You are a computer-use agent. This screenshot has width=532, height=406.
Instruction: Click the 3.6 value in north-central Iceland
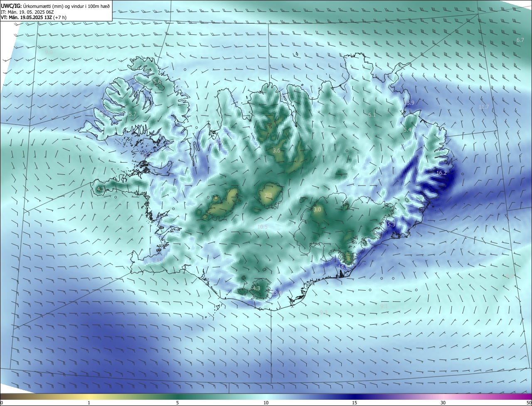point(276,150)
